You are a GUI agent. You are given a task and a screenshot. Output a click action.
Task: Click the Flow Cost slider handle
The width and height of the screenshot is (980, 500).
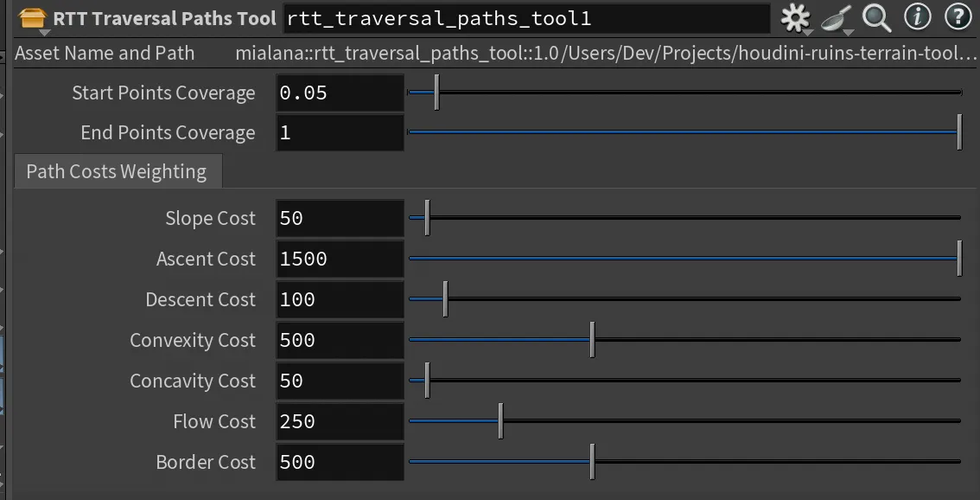(x=500, y=421)
